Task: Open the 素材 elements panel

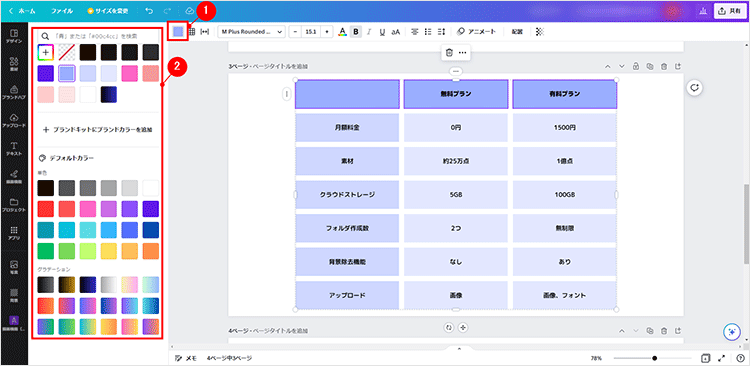Action: [x=14, y=64]
